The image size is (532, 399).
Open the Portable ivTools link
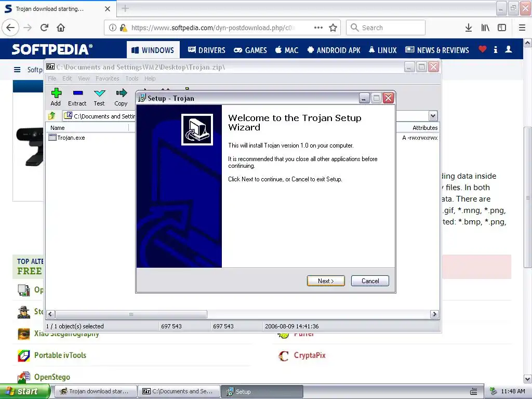click(60, 355)
